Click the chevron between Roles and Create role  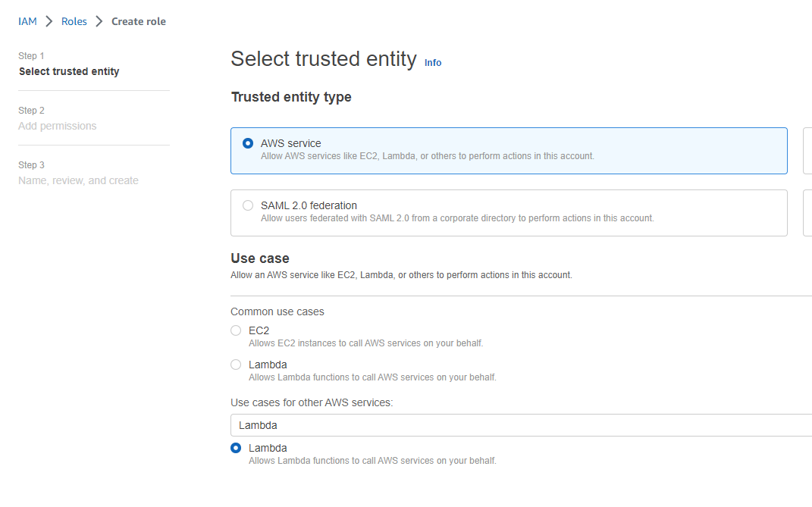pos(99,21)
